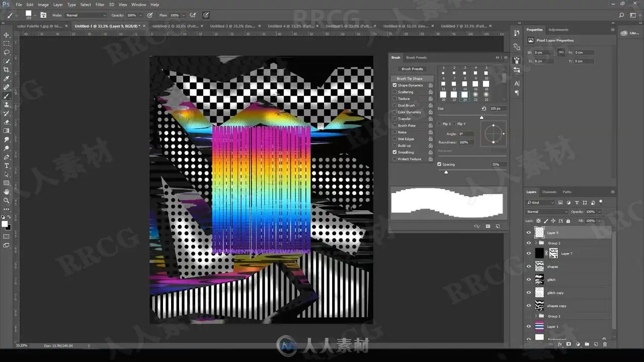644x362 pixels.
Task: Open Opacity dropdown arrow in options bar
Action: click(140, 16)
